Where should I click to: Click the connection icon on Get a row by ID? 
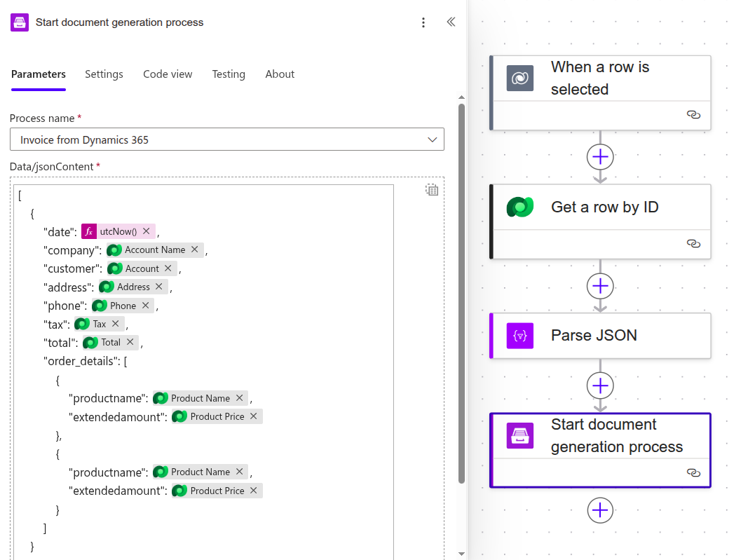(x=693, y=244)
